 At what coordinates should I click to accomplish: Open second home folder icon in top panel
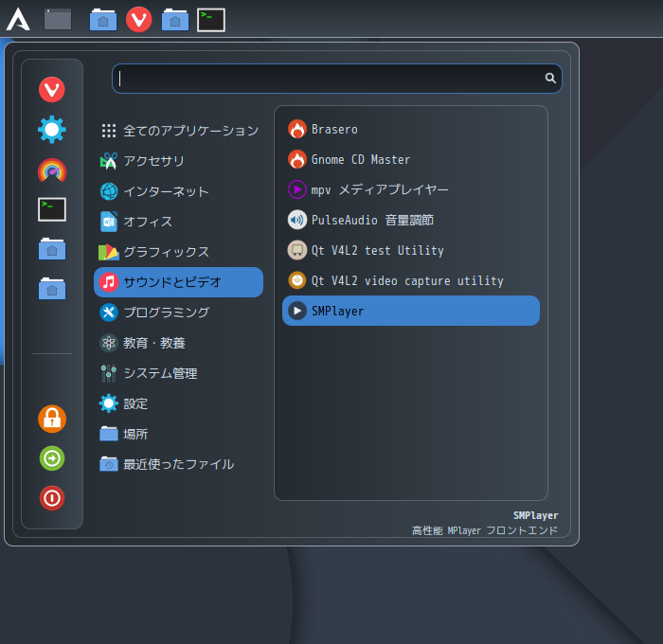[x=175, y=20]
